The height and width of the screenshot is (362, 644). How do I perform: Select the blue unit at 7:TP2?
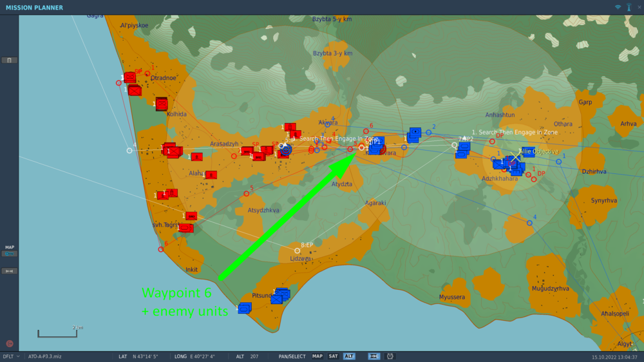click(463, 150)
